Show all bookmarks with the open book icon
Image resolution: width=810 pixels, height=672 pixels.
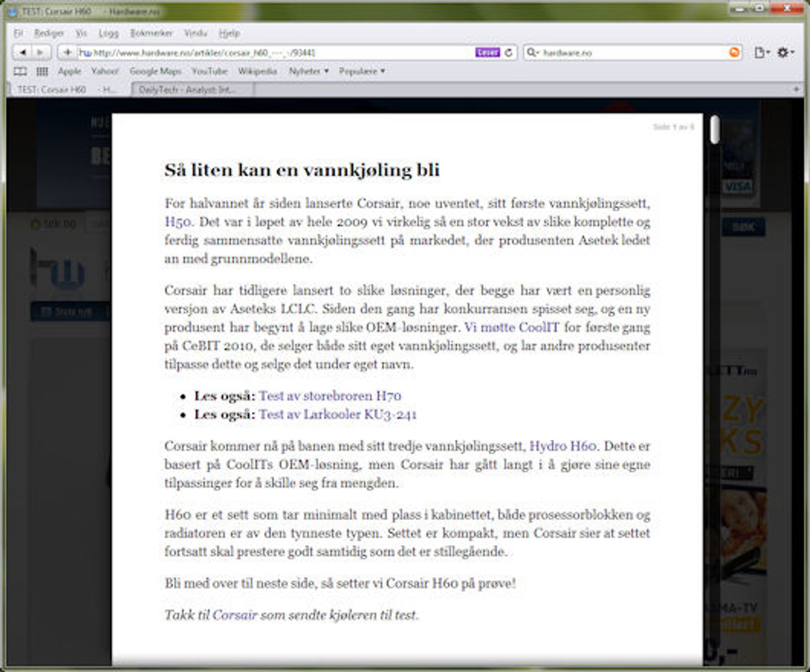20,72
